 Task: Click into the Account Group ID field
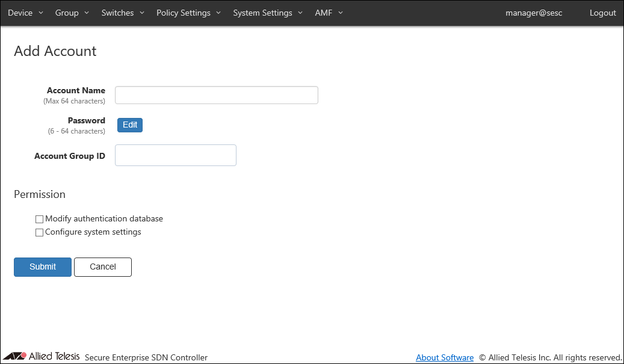click(x=175, y=155)
